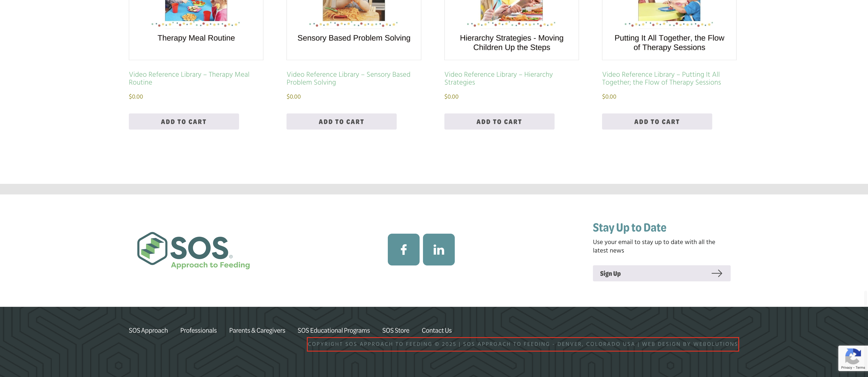Open Contact Us in footer
Screen dimensions: 868x377
click(436, 331)
